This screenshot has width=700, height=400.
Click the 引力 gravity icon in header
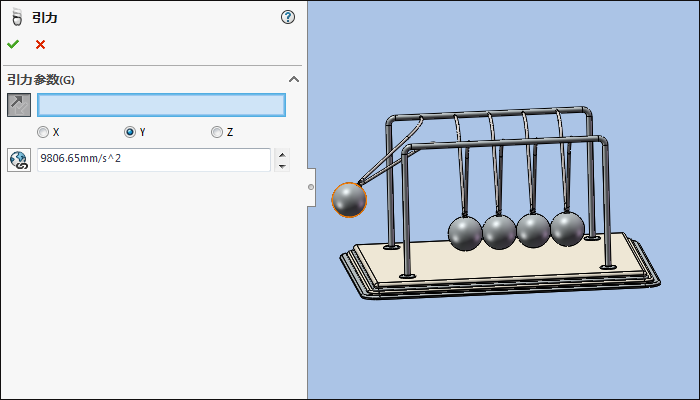[17, 17]
